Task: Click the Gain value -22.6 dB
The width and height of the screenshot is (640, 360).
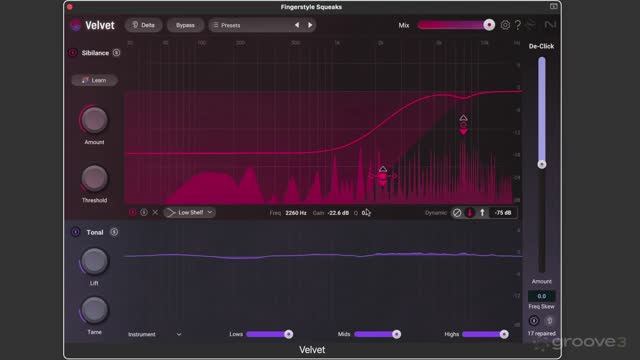Action: [338, 213]
